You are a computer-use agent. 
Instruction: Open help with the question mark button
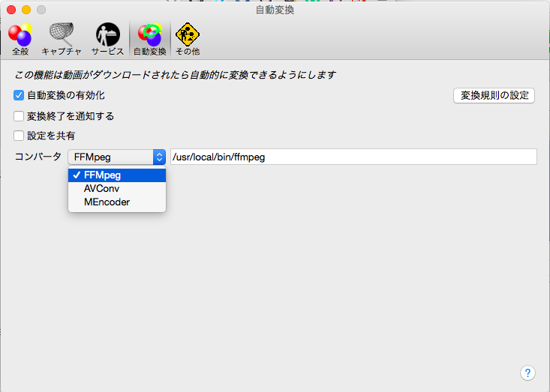pyautogui.click(x=527, y=373)
